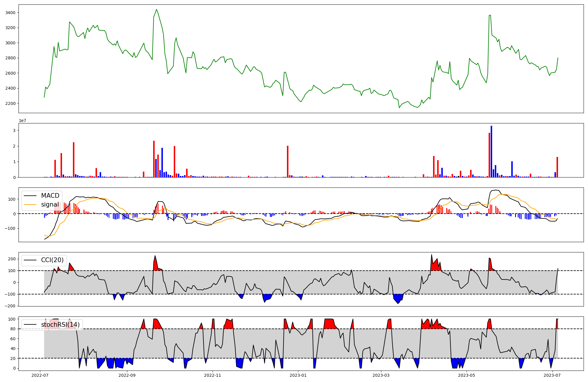Click the last red volume bar
Viewport: 588px width, 382px height.
pos(557,167)
